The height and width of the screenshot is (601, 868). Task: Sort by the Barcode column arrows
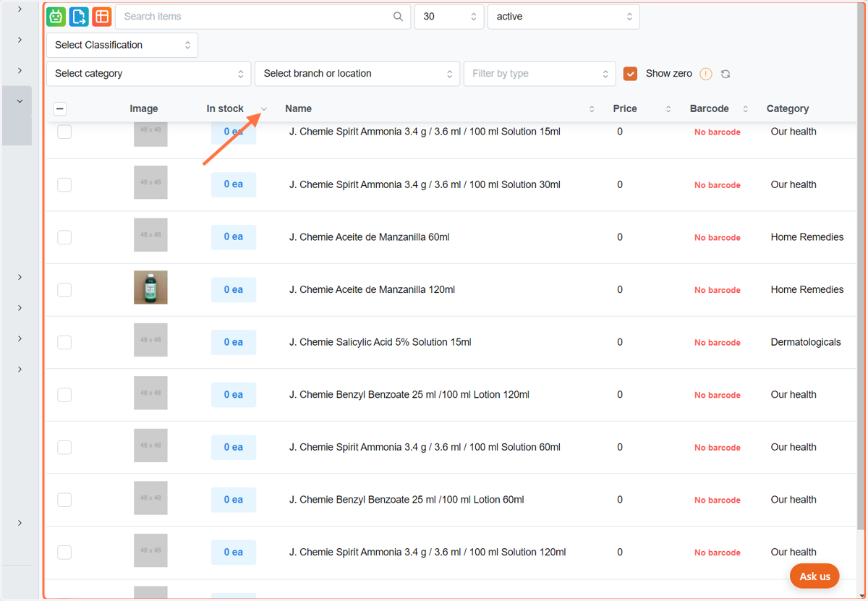coord(745,109)
